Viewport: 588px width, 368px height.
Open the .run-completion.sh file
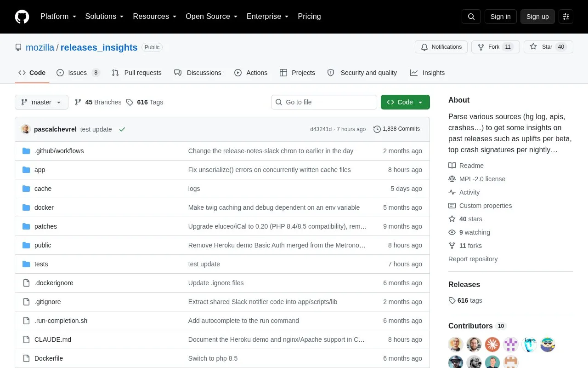tap(61, 321)
